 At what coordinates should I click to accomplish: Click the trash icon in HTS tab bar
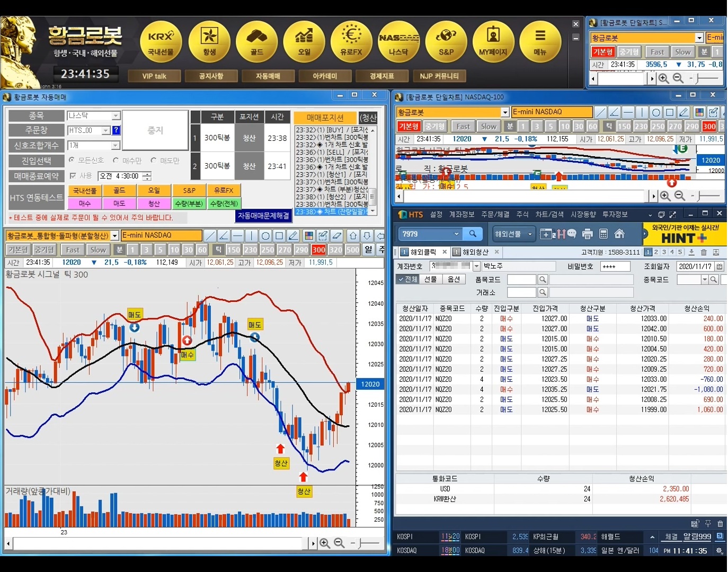point(704,252)
